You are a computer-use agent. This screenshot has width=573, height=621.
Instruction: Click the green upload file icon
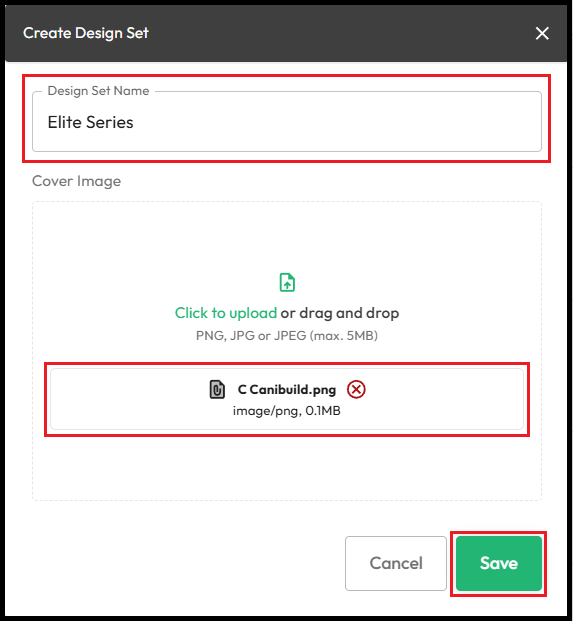tap(287, 282)
